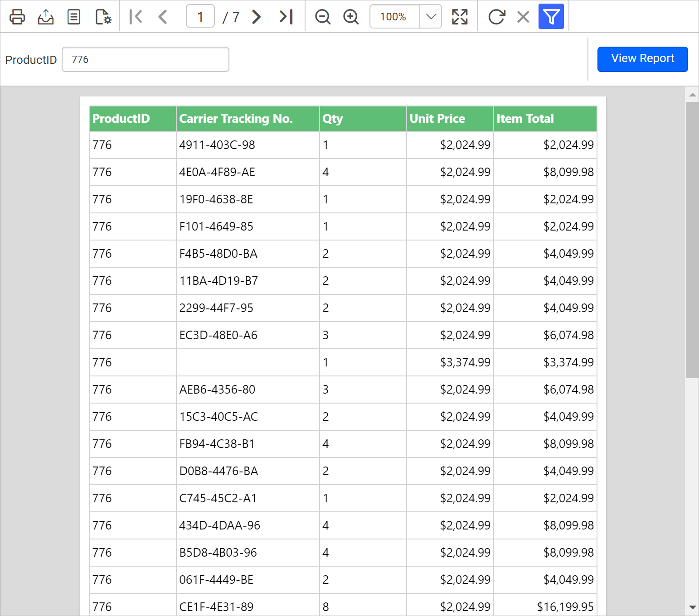699x616 pixels.
Task: Click the 100% zoom value field
Action: 394,17
